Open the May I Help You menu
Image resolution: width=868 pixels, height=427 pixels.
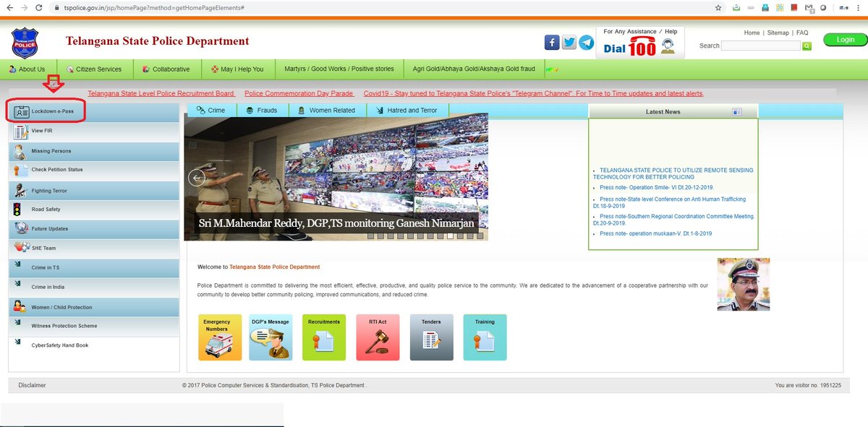pyautogui.click(x=237, y=69)
